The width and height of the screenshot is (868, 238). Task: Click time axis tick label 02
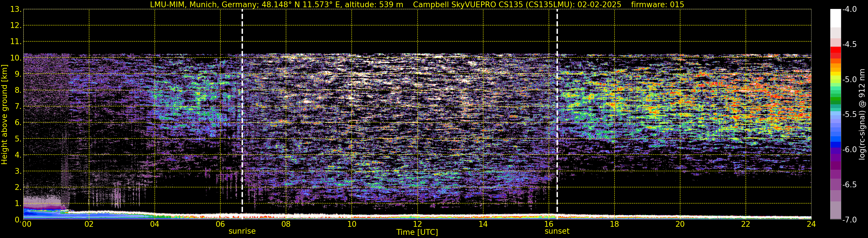click(89, 224)
